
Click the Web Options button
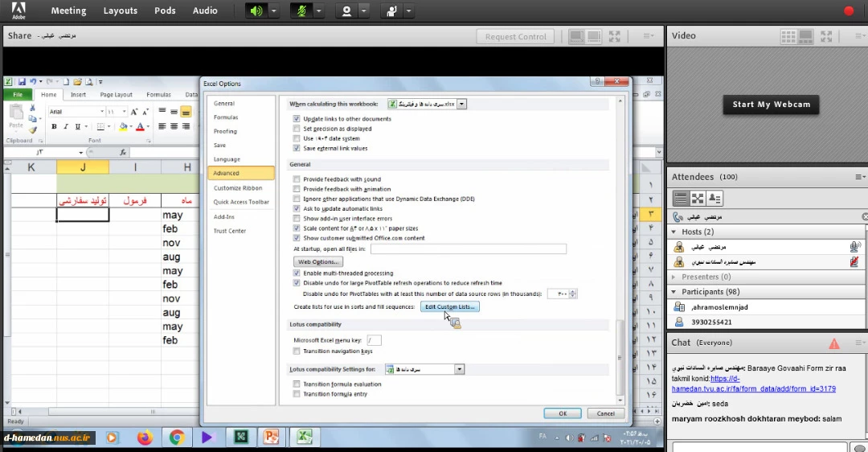coord(317,261)
